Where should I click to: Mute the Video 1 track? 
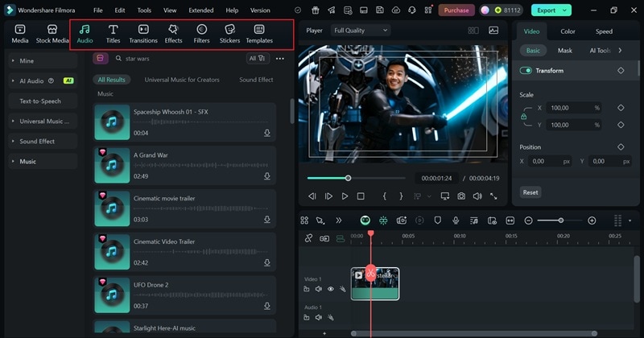[x=319, y=289]
